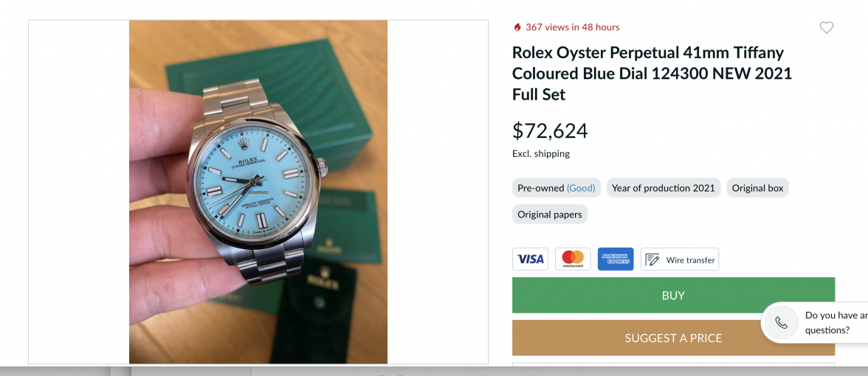Viewport: 868px width, 376px height.
Task: Open the phone contact icon
Action: pos(781,323)
